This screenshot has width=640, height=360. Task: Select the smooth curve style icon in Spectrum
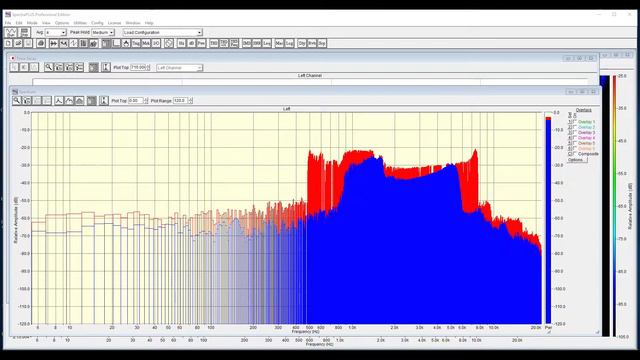(69, 100)
